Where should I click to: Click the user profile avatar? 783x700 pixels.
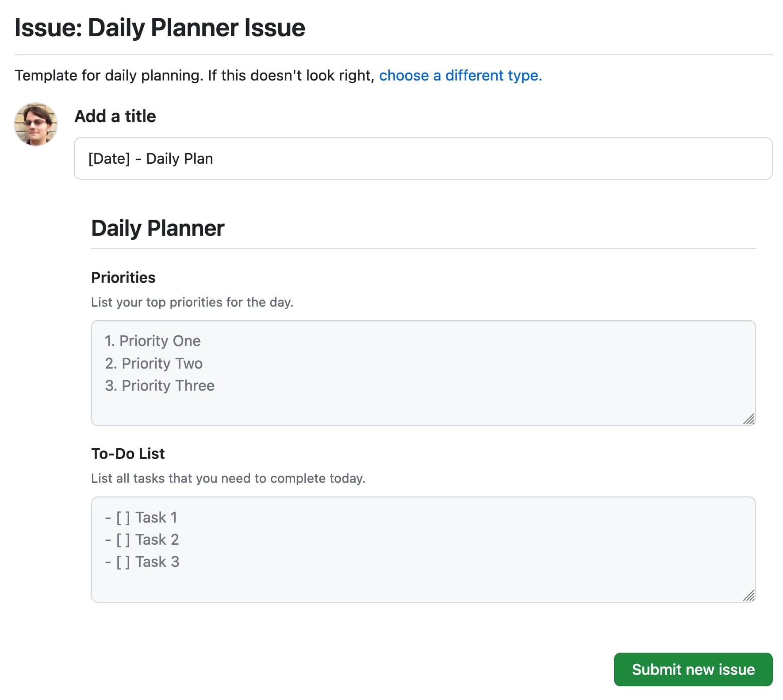click(x=36, y=124)
